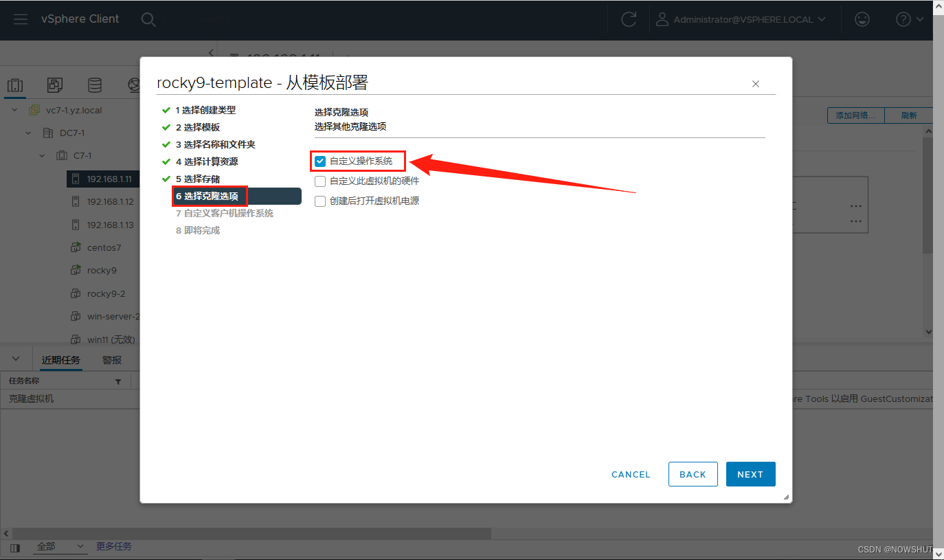Open the 更多任务 link
944x560 pixels.
point(114,547)
